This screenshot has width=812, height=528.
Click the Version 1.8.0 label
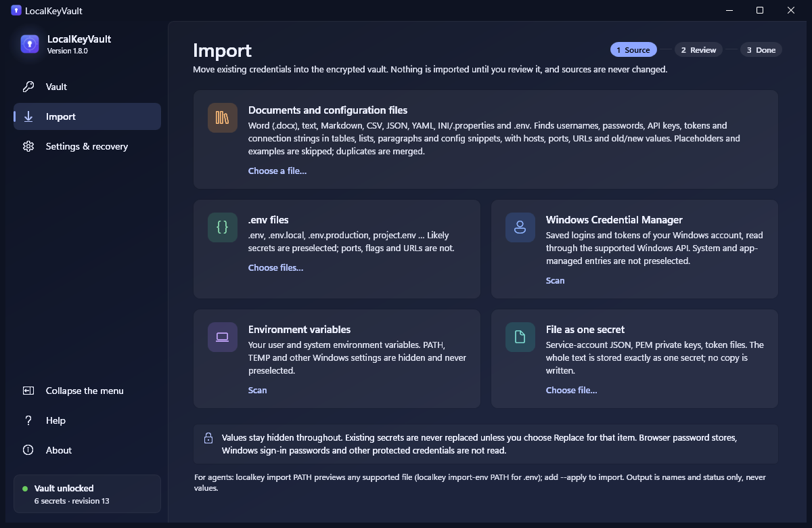pos(67,51)
